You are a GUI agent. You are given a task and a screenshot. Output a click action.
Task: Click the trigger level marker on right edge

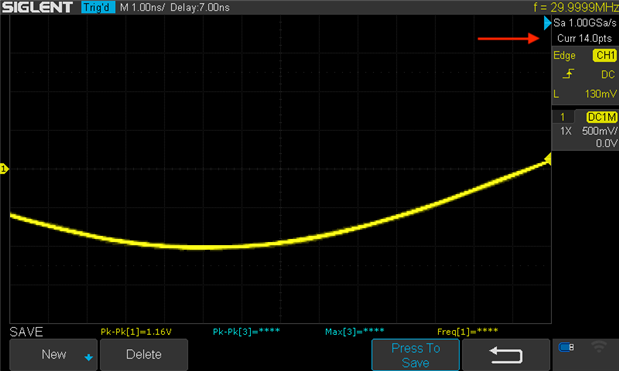[x=548, y=159]
